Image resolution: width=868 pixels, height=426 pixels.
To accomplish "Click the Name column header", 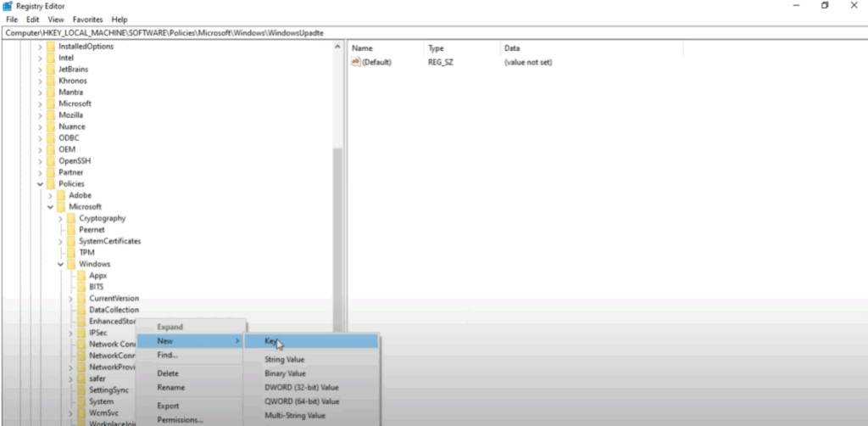I will pos(362,48).
